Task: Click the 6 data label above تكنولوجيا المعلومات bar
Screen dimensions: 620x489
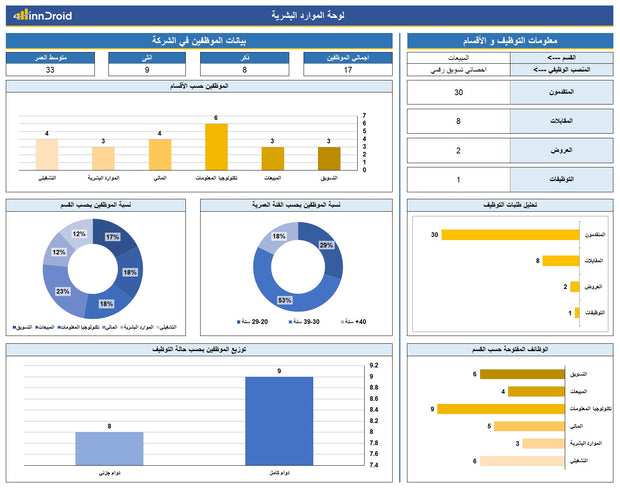Action: pos(216,118)
